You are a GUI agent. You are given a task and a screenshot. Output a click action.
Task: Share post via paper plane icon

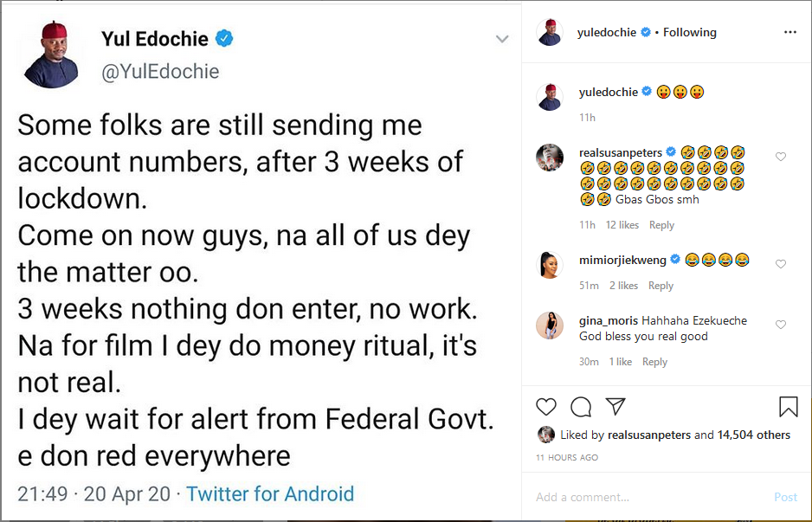(615, 407)
